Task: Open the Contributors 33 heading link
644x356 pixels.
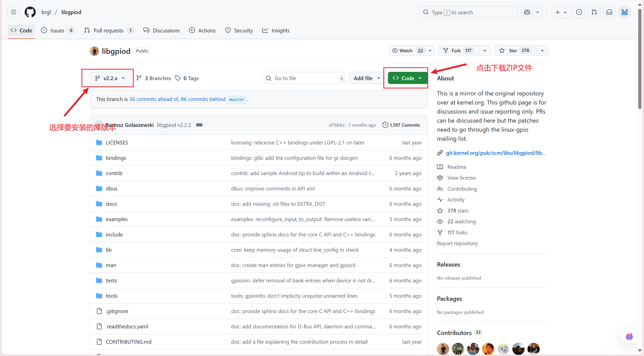Action: [x=460, y=333]
